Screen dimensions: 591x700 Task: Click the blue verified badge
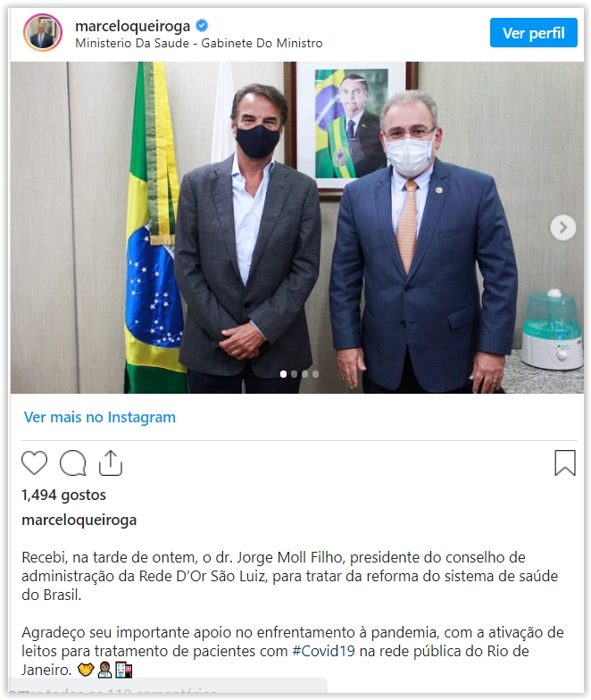pyautogui.click(x=202, y=26)
